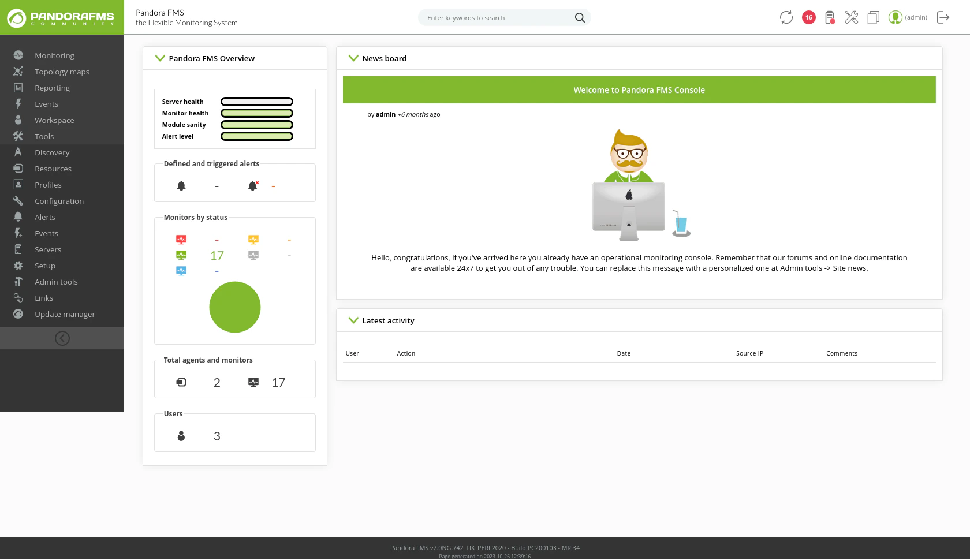Click the Alerts bell icon in sidebar
Image resolution: width=970 pixels, height=560 pixels.
tap(18, 217)
